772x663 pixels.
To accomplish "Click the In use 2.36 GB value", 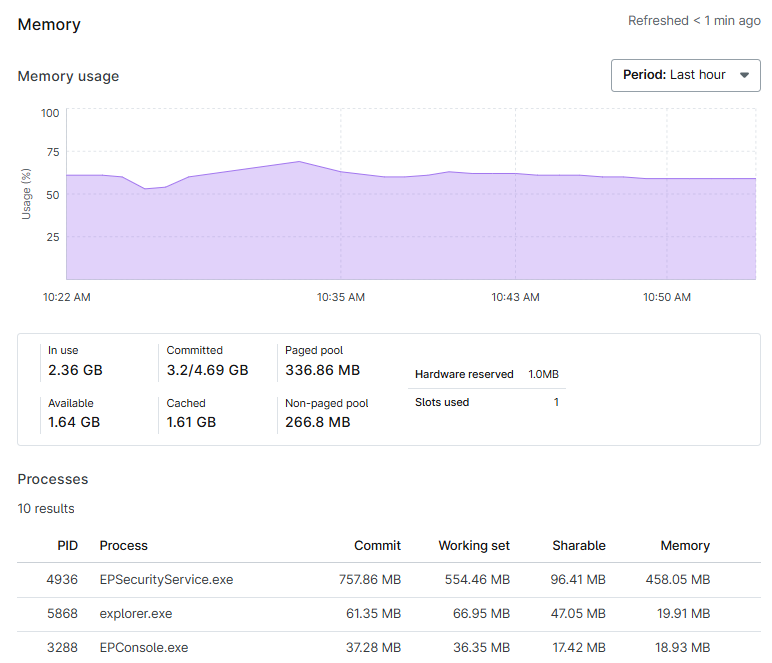I will click(75, 370).
